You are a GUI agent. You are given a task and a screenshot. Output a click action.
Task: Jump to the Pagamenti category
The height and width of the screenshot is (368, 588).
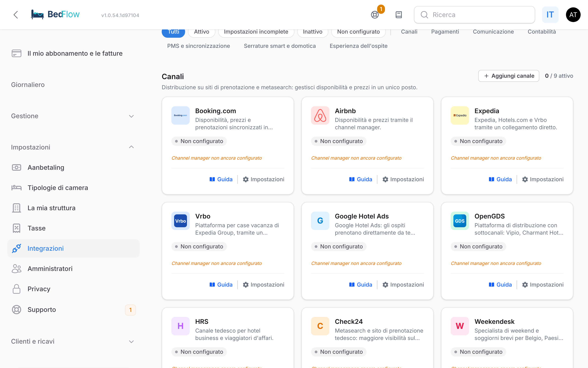coord(445,32)
